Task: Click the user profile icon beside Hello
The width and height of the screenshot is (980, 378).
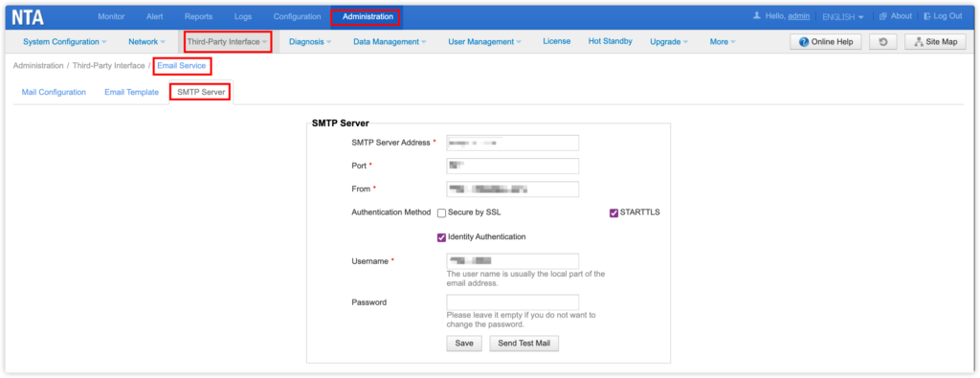Action: [x=757, y=16]
